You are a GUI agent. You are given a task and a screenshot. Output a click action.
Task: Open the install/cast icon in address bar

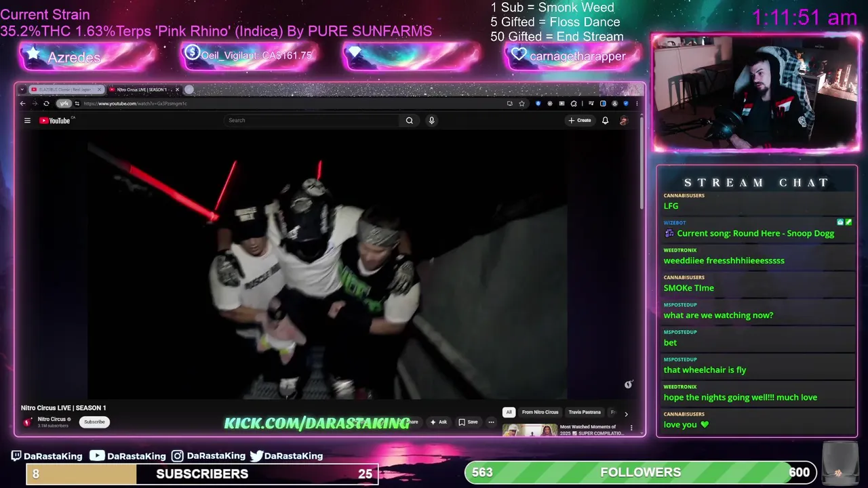click(x=510, y=104)
